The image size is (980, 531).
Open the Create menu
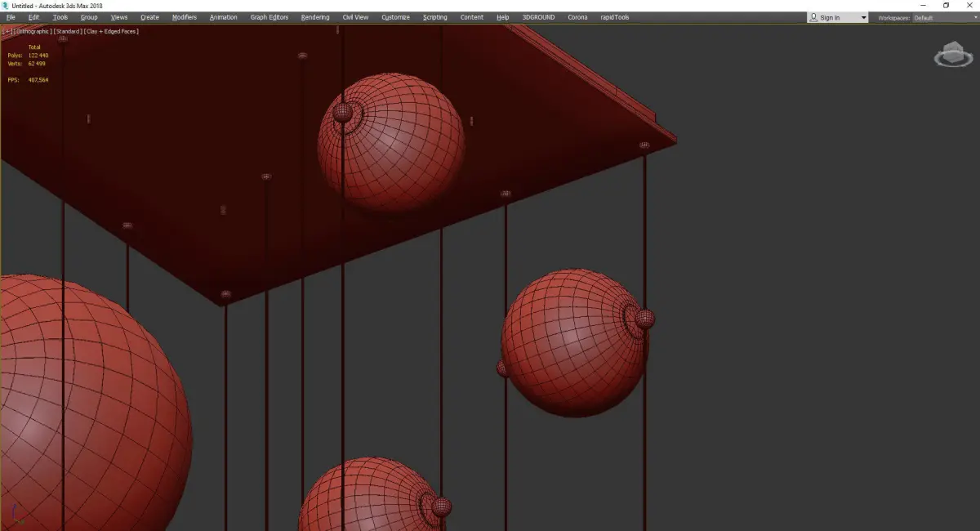150,17
